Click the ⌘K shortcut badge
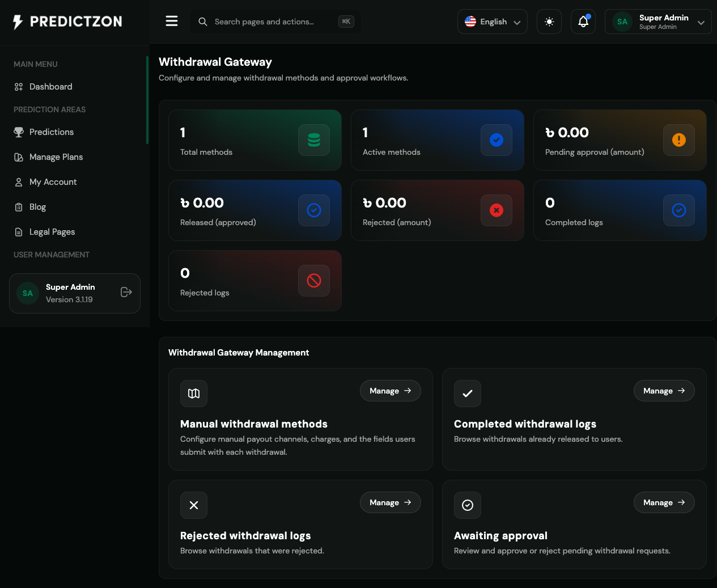This screenshot has width=717, height=588. [x=346, y=22]
